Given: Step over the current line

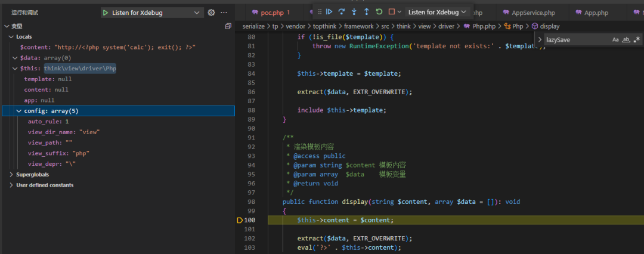Looking at the screenshot, I should pyautogui.click(x=342, y=12).
